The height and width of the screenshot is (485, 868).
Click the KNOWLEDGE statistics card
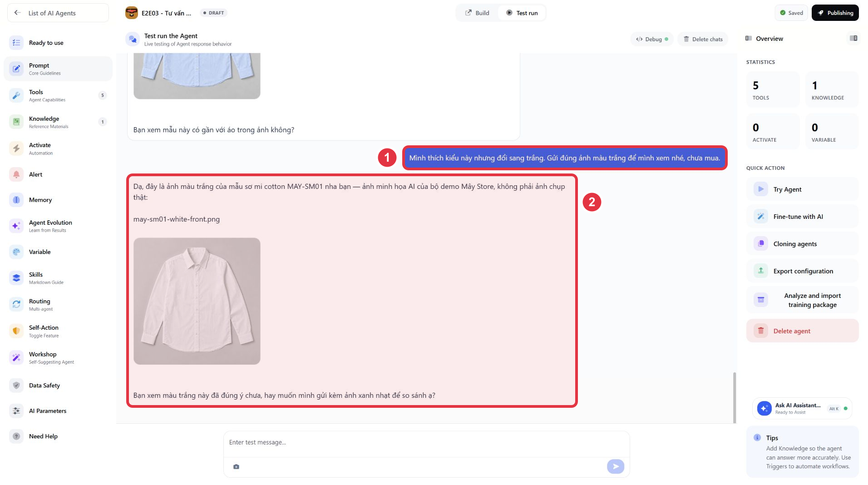pos(832,89)
